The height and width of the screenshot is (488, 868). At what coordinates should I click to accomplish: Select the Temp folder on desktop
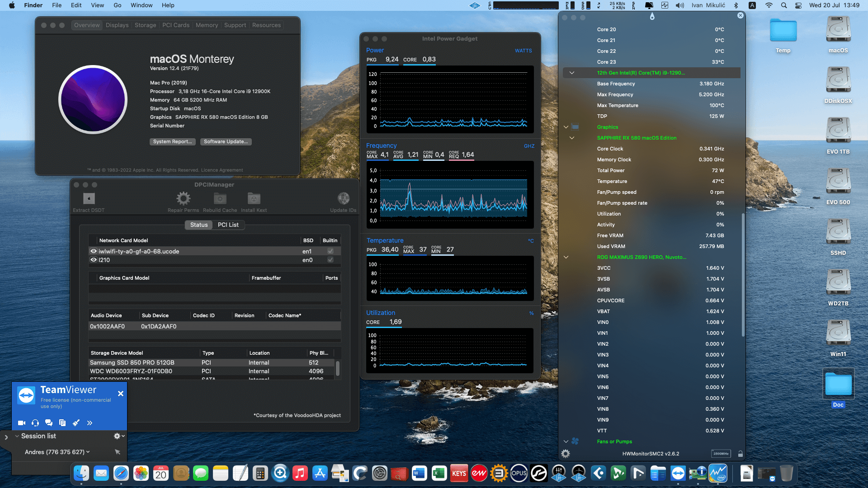(783, 31)
